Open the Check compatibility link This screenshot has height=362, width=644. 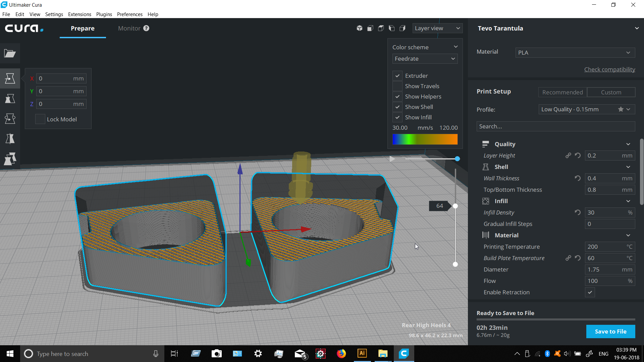coord(609,69)
